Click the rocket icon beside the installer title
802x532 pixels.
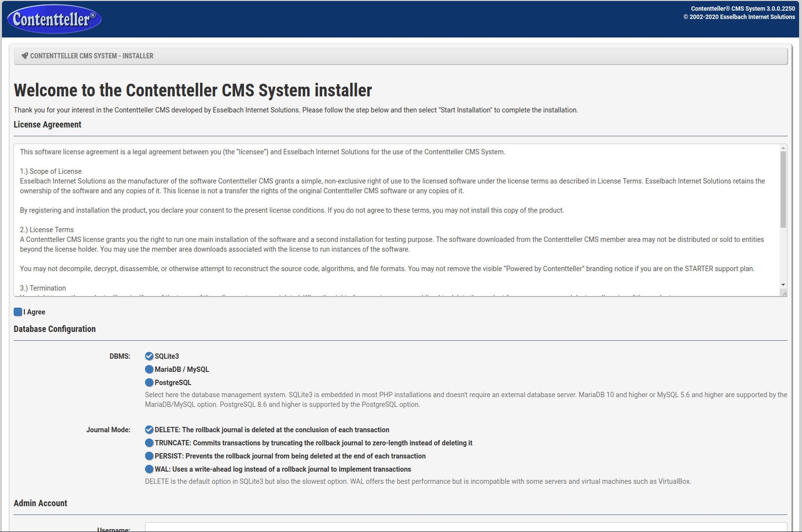(25, 56)
